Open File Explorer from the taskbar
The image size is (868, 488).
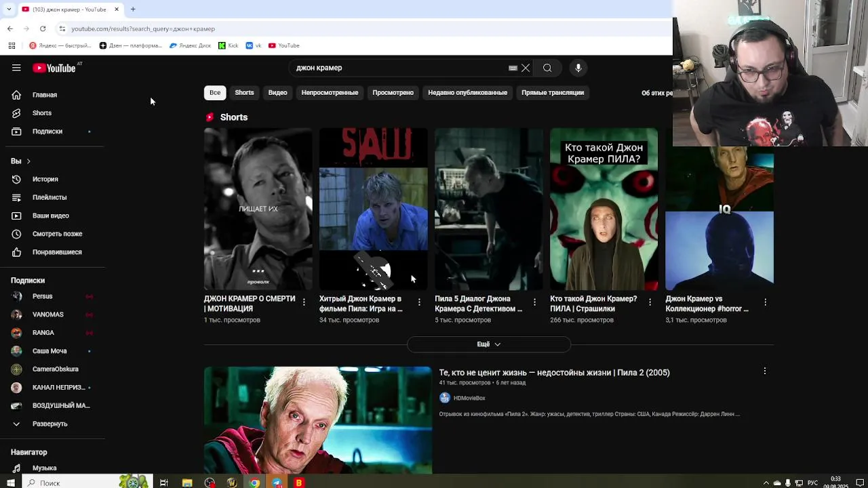[x=187, y=483]
